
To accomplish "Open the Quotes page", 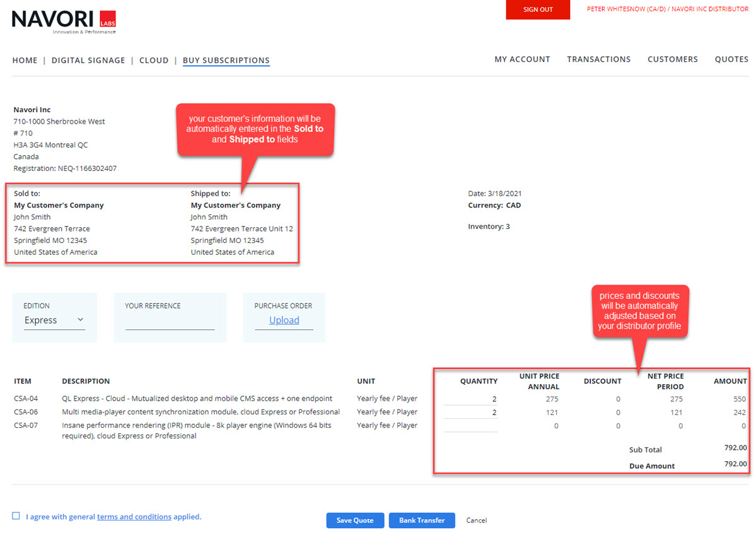I will [731, 59].
